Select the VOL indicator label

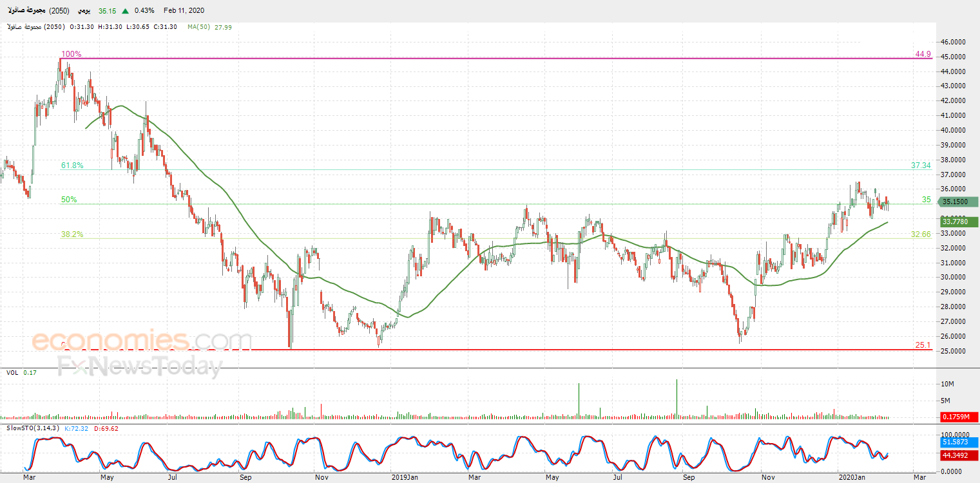(x=12, y=373)
